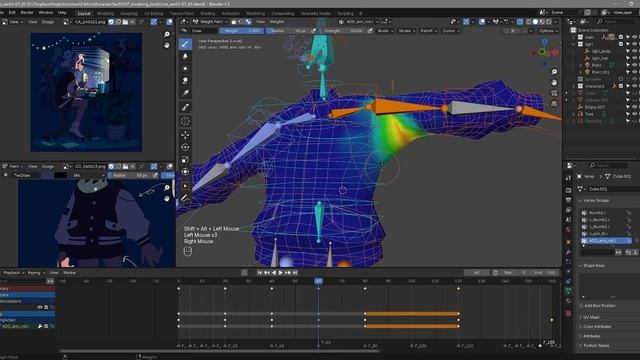Select the 3D Cursor tool in toolbar
Image resolution: width=640 pixels, height=360 pixels.
coord(185,121)
